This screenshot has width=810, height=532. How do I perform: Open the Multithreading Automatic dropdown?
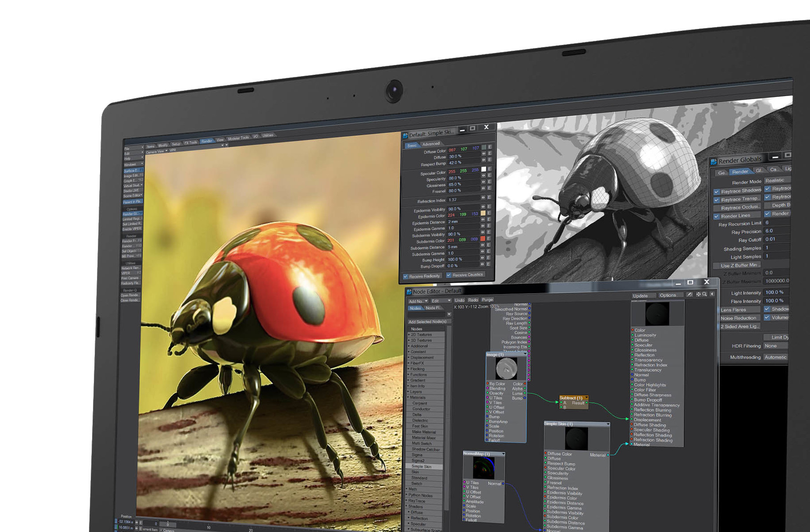776,357
